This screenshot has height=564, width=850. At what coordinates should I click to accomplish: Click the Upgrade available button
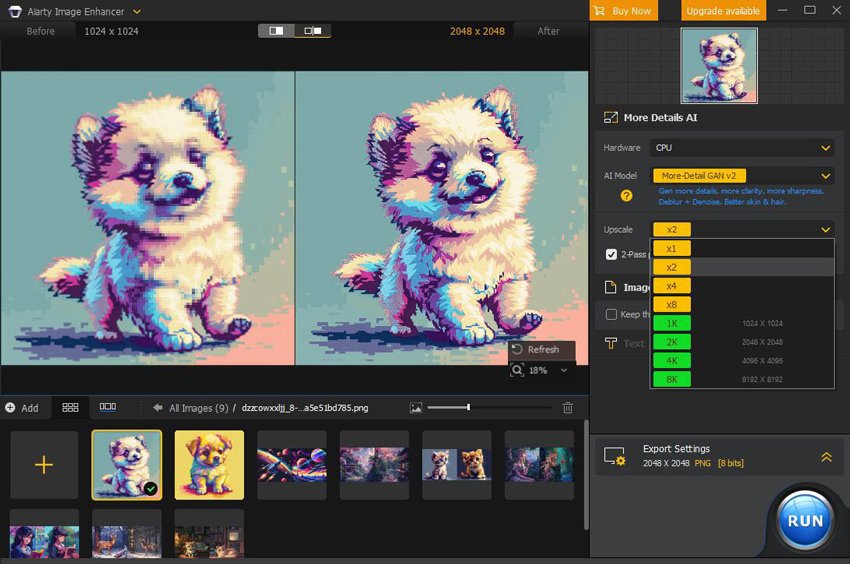click(723, 11)
